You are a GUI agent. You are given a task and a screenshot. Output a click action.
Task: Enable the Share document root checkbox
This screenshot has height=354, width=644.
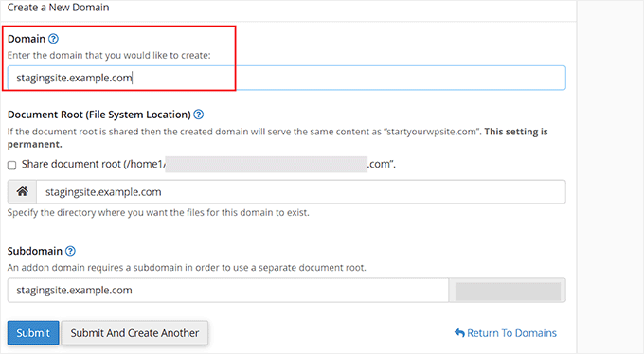pyautogui.click(x=12, y=165)
